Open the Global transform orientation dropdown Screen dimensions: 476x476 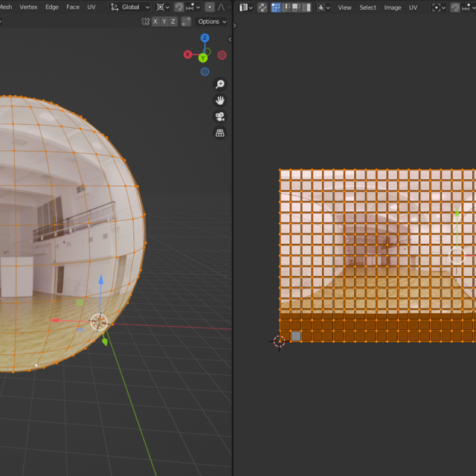click(x=129, y=7)
